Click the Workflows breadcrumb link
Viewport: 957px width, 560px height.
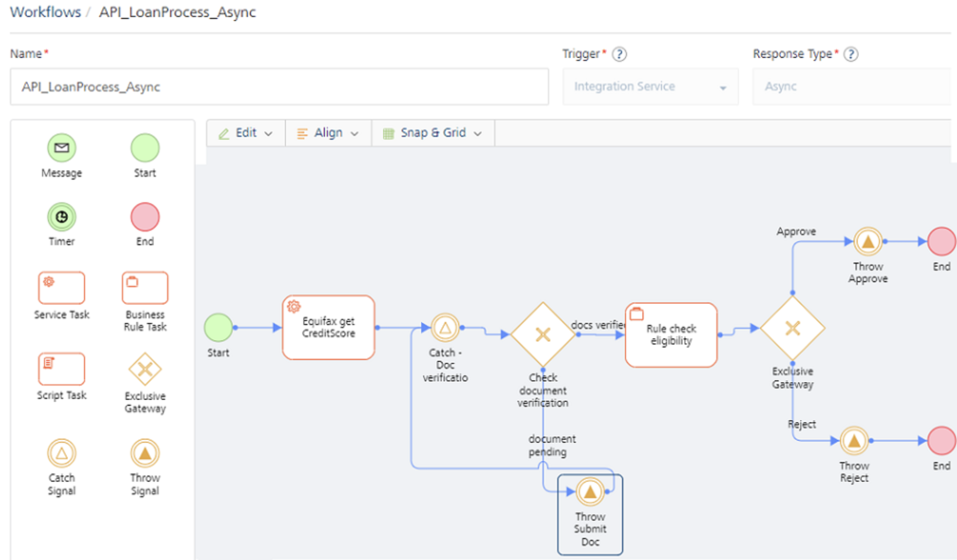pyautogui.click(x=46, y=12)
